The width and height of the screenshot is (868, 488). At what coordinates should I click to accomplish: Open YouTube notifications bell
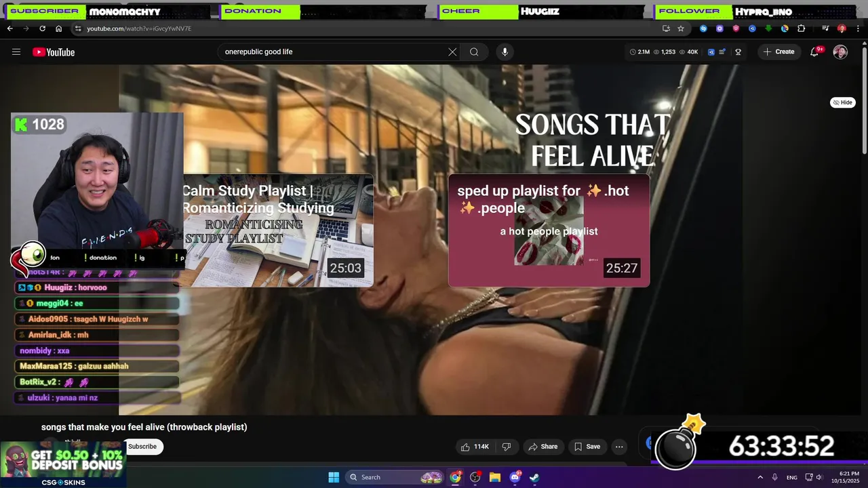pos(815,52)
